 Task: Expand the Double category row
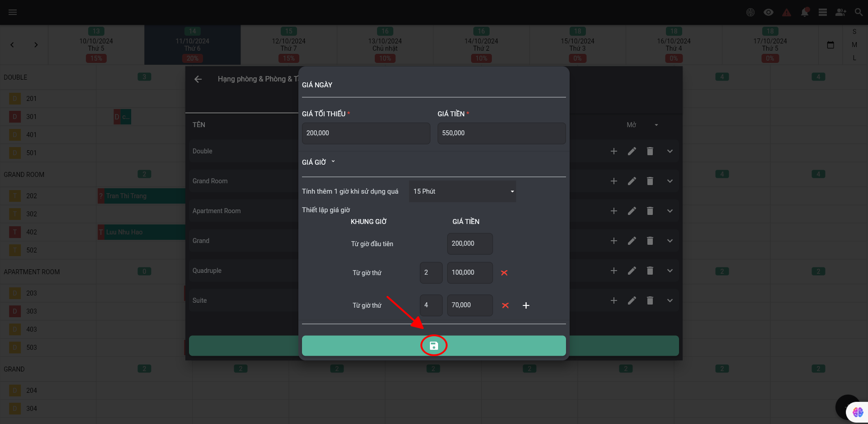(x=670, y=151)
